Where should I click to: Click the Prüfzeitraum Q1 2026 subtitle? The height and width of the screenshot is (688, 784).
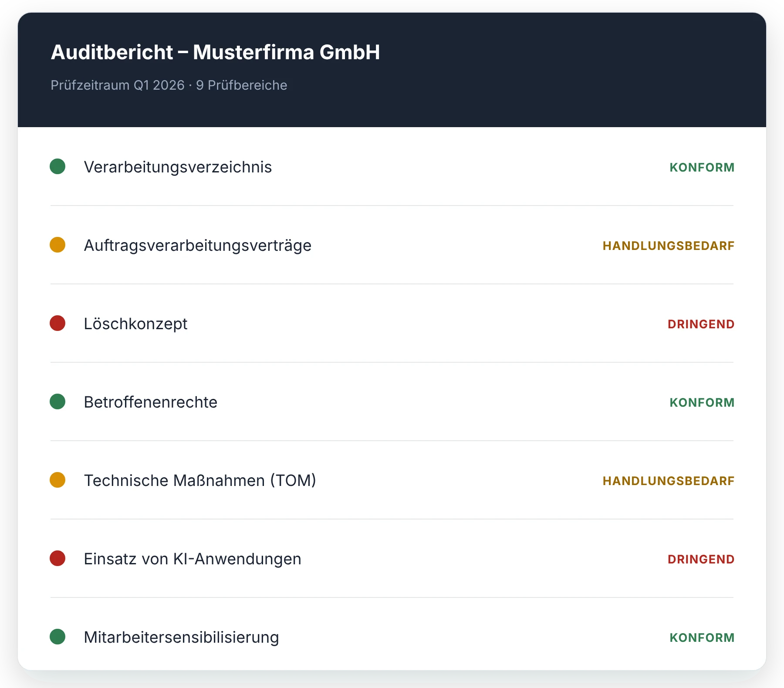169,85
